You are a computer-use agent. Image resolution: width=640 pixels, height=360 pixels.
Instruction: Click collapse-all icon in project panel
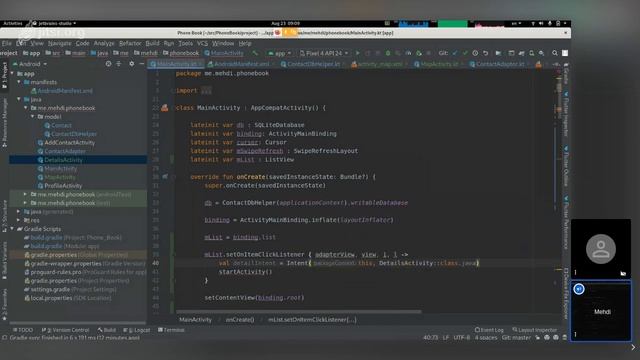pos(119,64)
